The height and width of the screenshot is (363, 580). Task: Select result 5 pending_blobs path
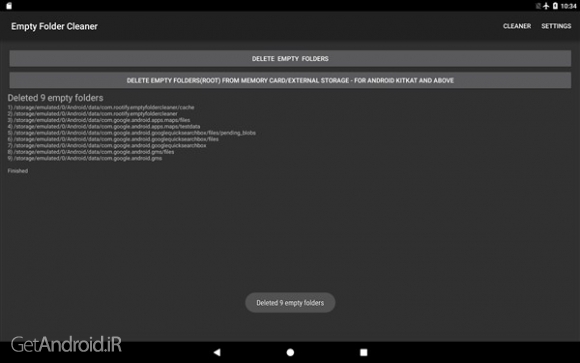(131, 133)
